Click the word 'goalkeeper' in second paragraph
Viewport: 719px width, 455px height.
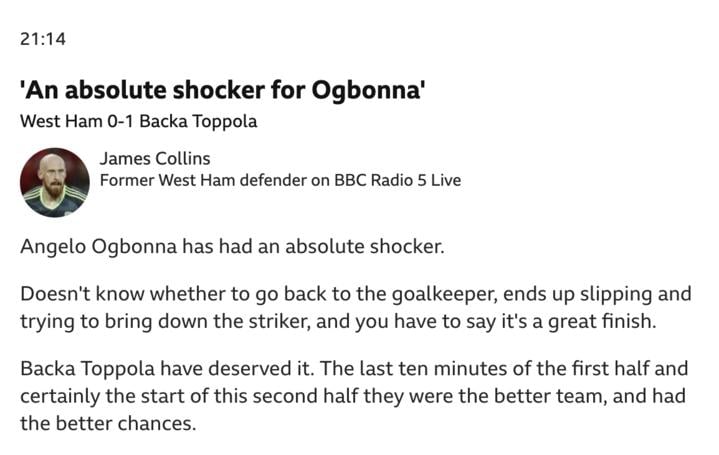click(x=444, y=294)
